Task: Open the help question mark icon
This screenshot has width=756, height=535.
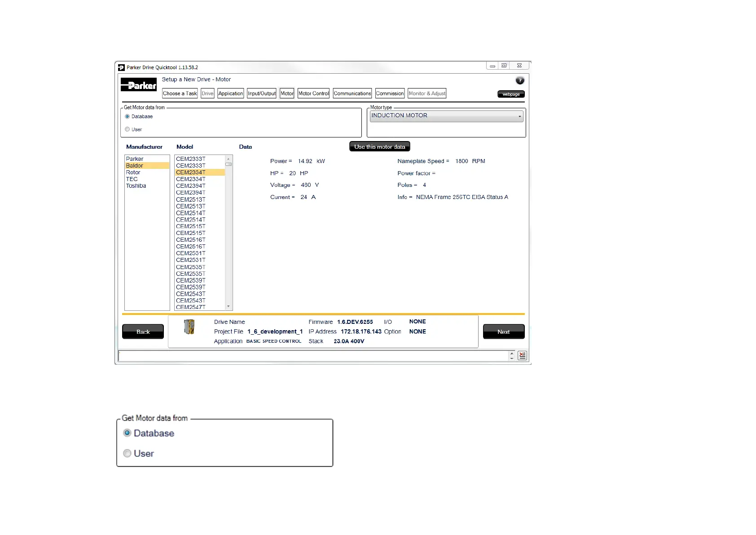Action: coord(520,80)
